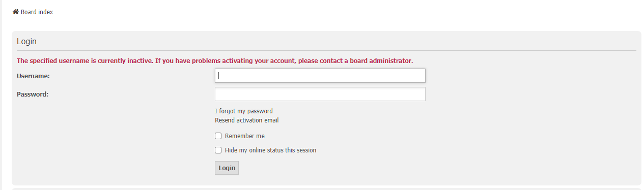The height and width of the screenshot is (190, 644).
Task: Click the gray panel strip below login box
Action: pos(326,188)
